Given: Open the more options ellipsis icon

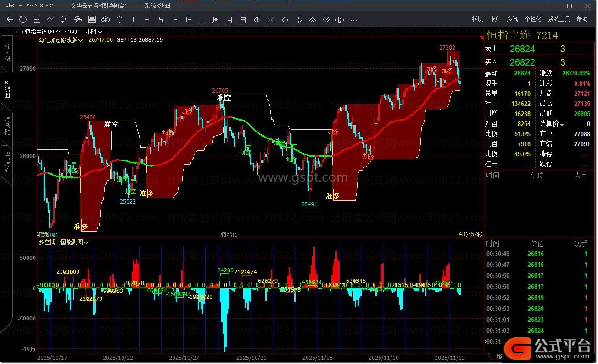Looking at the screenshot, I should coord(353,20).
